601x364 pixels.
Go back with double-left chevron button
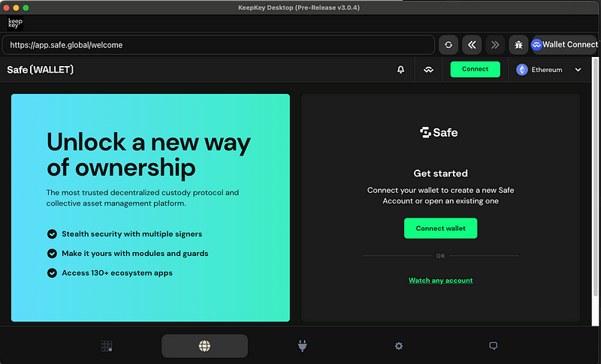(x=472, y=45)
